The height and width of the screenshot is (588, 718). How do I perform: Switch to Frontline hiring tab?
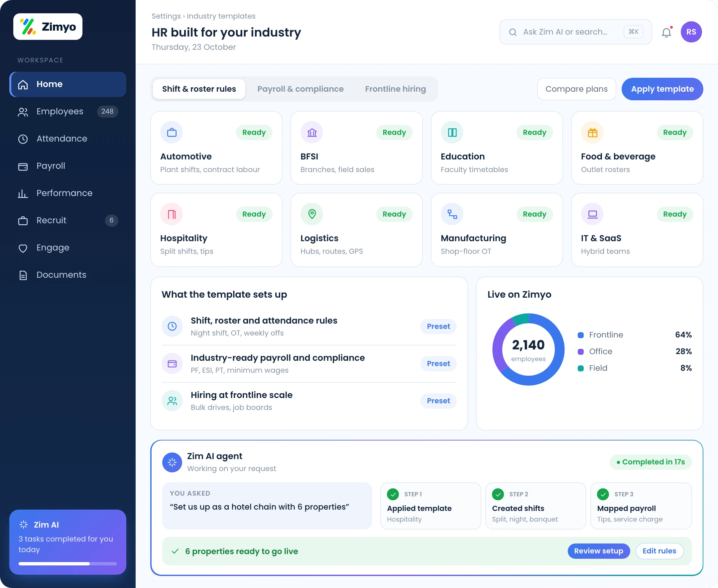pyautogui.click(x=396, y=89)
